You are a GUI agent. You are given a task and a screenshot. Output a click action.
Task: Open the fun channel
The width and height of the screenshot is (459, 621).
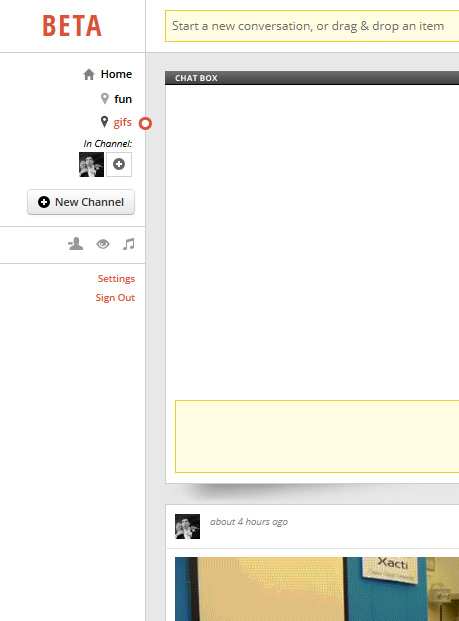[123, 99]
